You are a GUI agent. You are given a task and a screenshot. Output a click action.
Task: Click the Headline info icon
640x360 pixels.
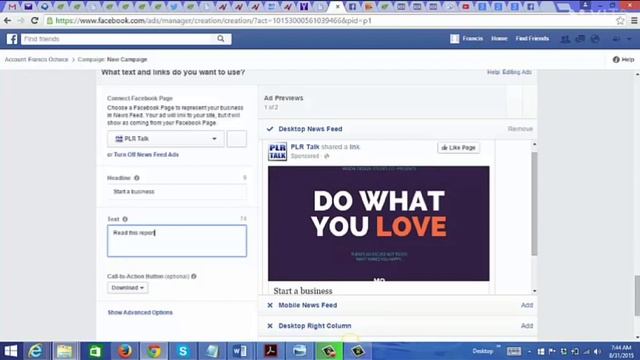(137, 178)
